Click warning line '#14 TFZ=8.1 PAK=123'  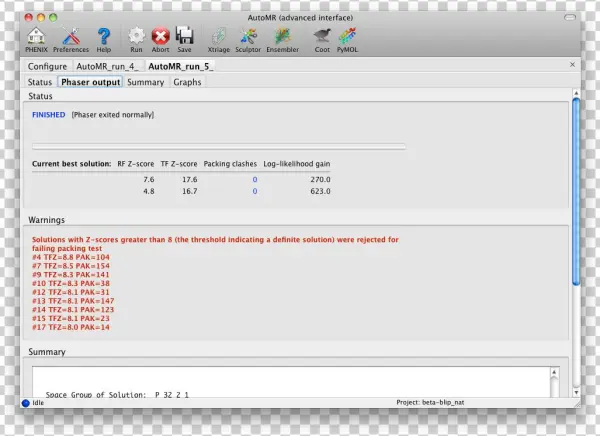[73, 310]
